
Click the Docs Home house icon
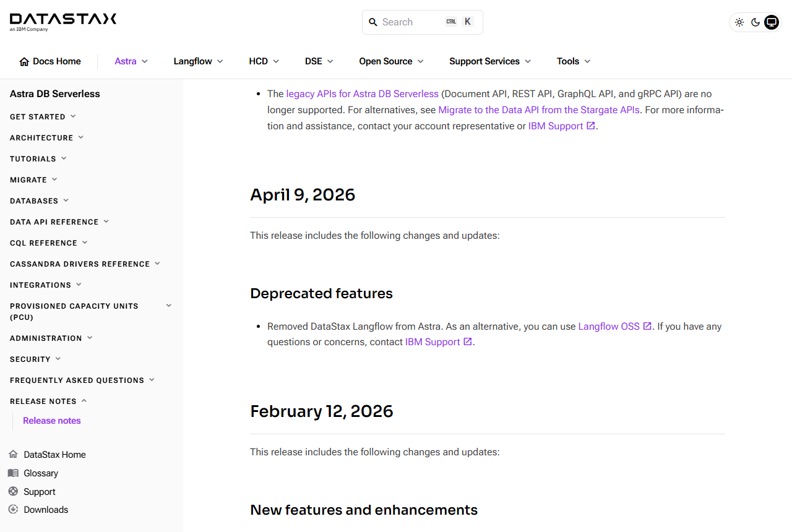click(x=24, y=61)
